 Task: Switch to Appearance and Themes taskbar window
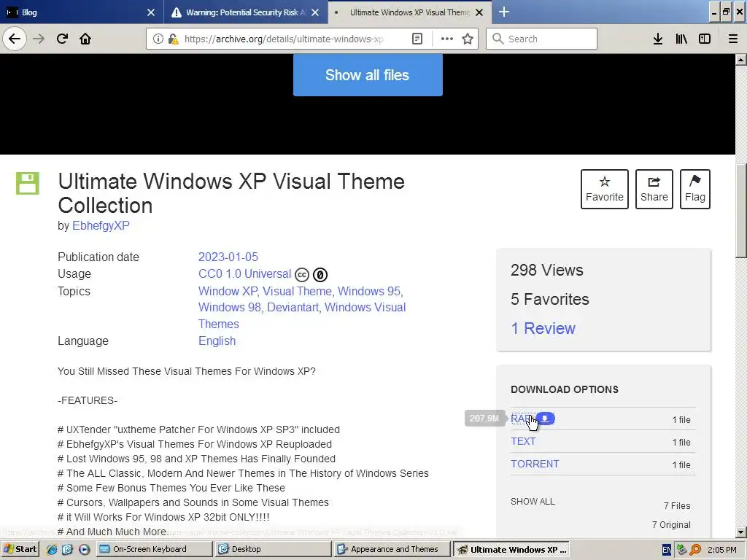pyautogui.click(x=392, y=549)
